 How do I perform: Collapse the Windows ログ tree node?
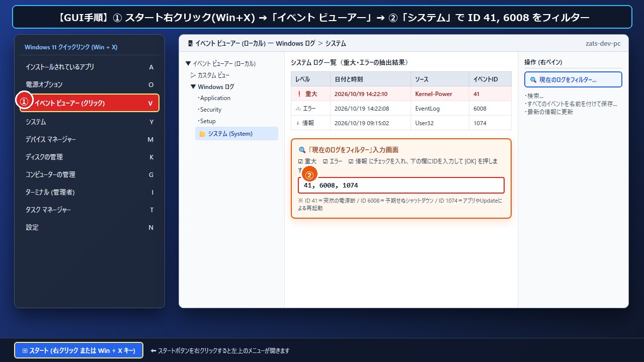(193, 87)
